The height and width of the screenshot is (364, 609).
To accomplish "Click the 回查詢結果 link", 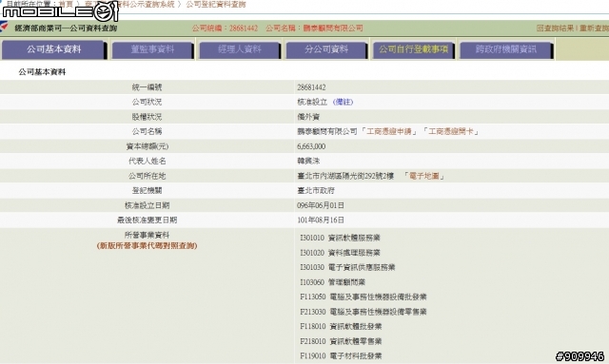I will 555,28.
